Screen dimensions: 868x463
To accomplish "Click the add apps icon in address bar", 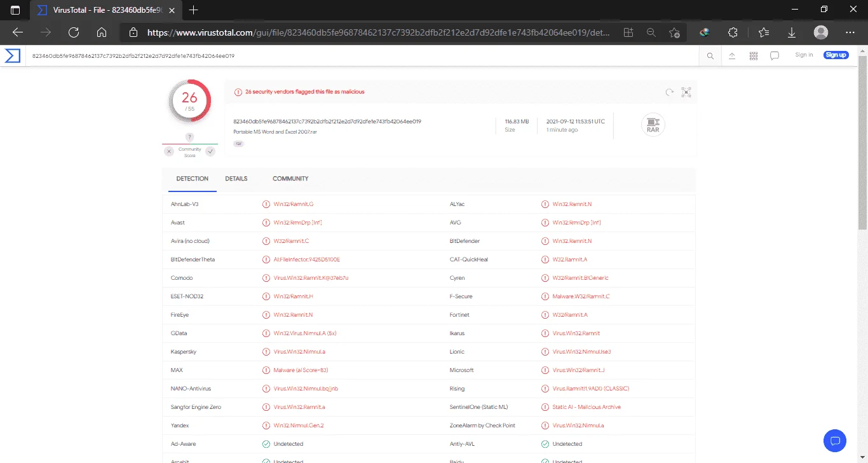I will coord(628,32).
